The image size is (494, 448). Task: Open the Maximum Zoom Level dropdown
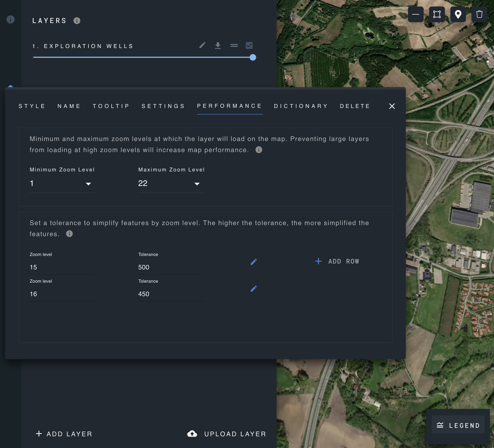[171, 184]
